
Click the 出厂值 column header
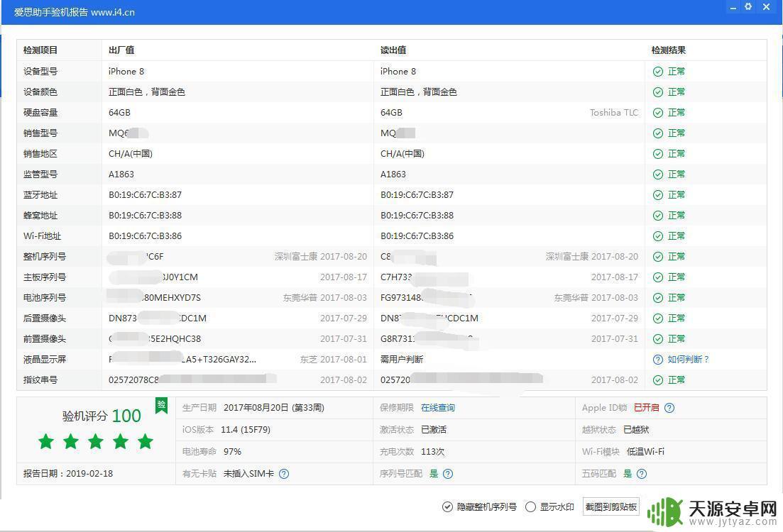[121, 50]
